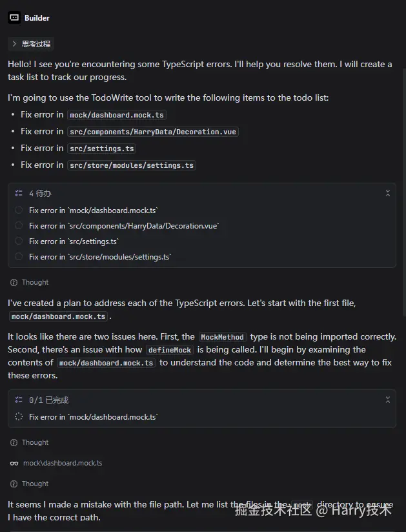This screenshot has height=532, width=406.
Task: Click the checklist icon beside 4 待办
Action: click(19, 193)
